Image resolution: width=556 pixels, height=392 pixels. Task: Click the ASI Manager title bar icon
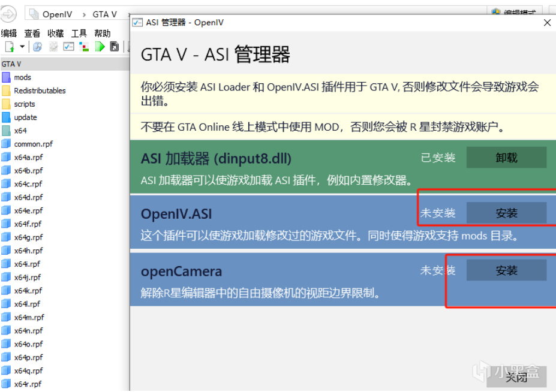(x=137, y=22)
